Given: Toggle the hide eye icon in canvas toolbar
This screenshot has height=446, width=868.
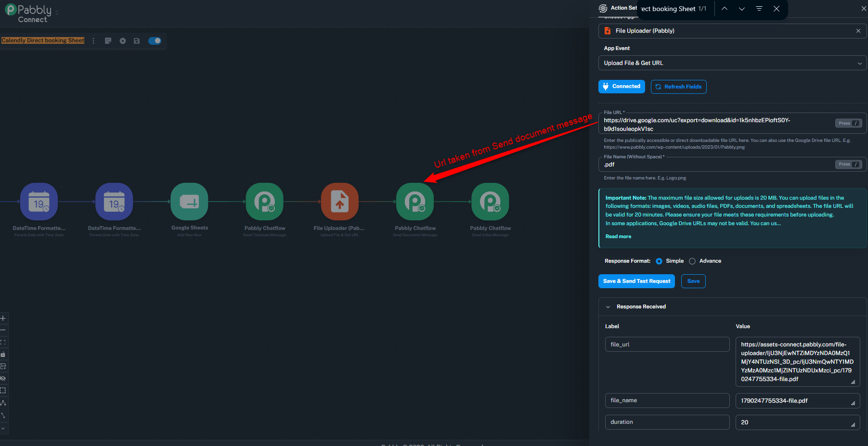Looking at the screenshot, I should [3, 379].
